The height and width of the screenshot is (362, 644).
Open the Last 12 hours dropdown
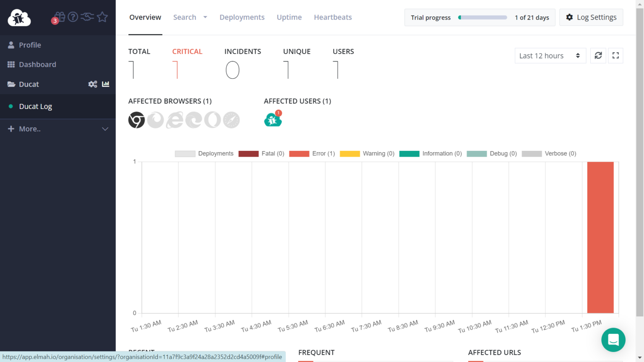tap(550, 56)
